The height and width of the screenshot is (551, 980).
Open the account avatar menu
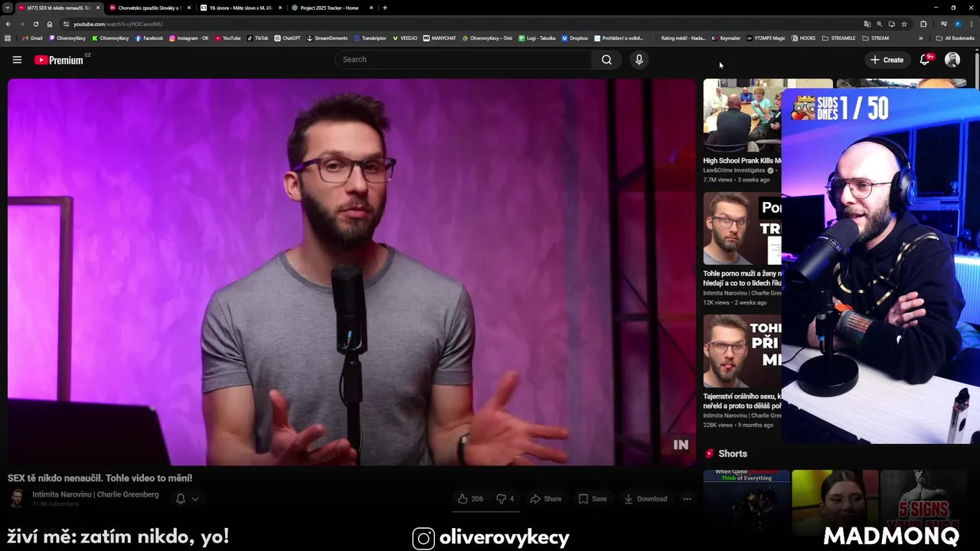tap(952, 60)
